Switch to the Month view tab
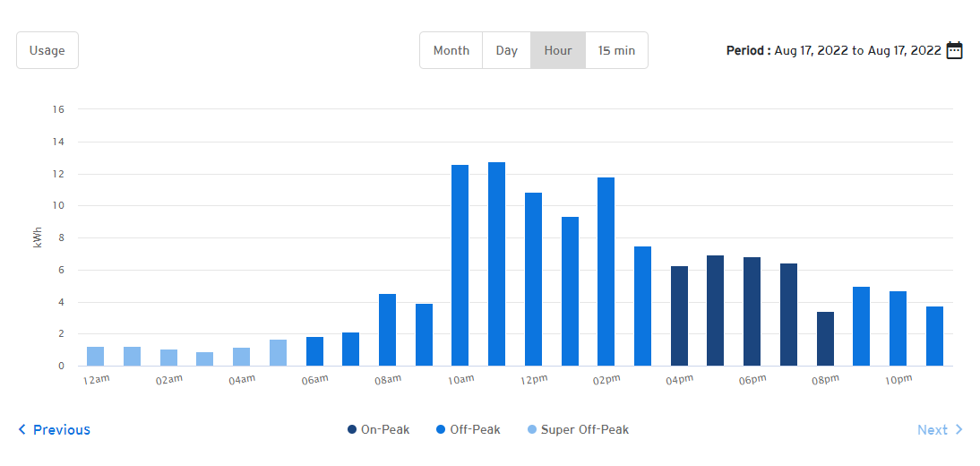 pyautogui.click(x=451, y=50)
